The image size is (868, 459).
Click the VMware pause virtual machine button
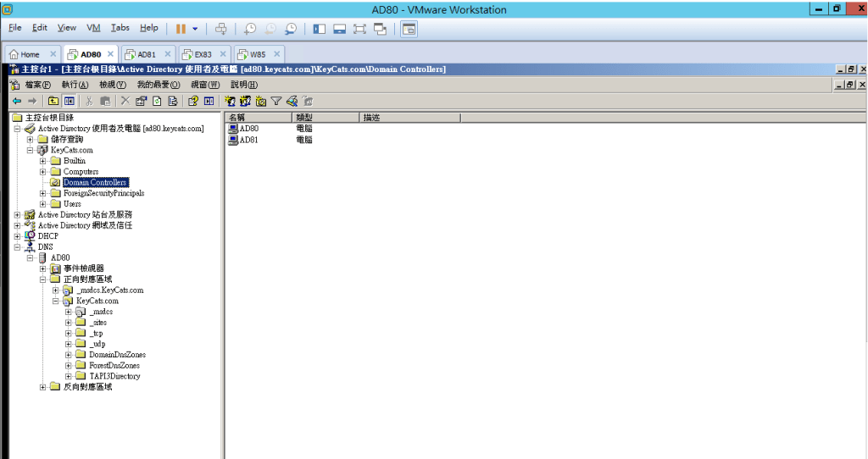point(181,28)
